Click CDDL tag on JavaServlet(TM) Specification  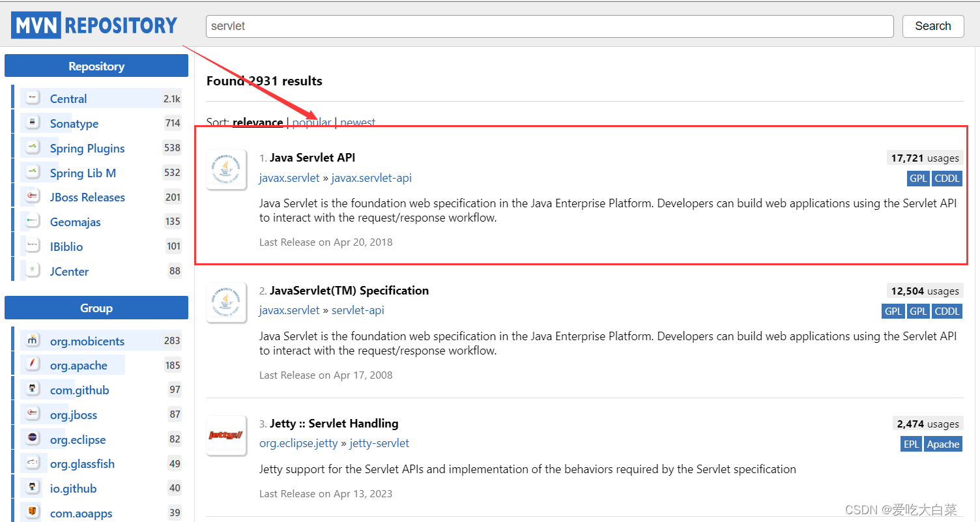[x=947, y=311]
